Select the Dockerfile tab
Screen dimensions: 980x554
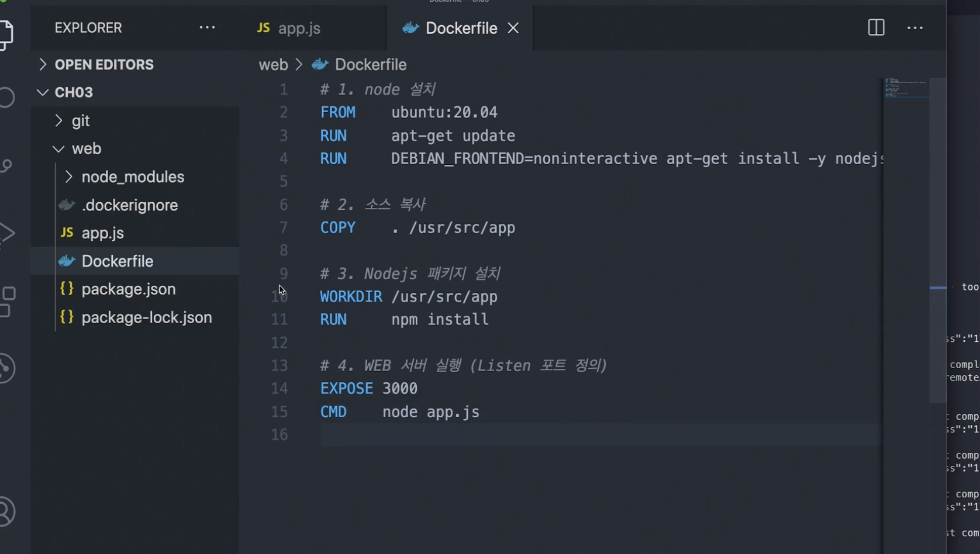[460, 28]
